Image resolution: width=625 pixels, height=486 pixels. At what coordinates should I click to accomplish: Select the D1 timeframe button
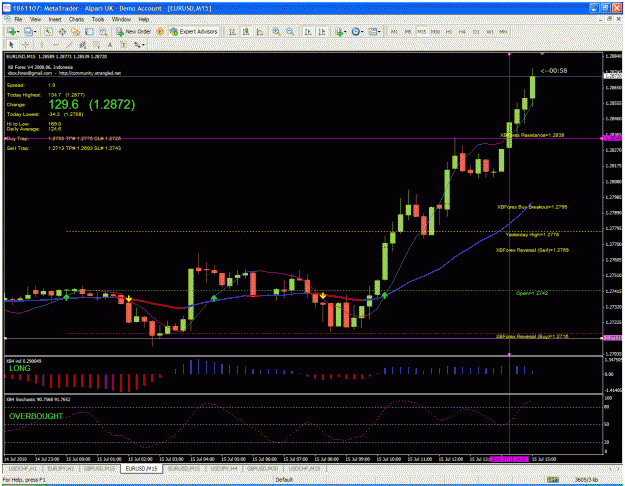pos(476,31)
